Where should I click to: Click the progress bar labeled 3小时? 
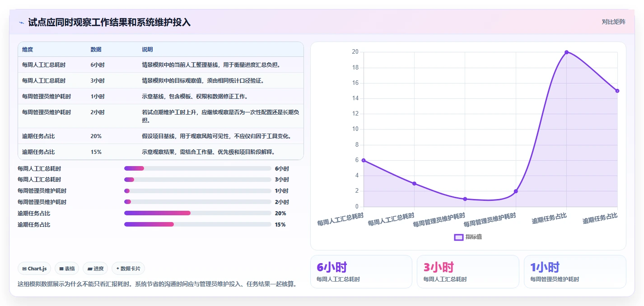click(x=197, y=180)
